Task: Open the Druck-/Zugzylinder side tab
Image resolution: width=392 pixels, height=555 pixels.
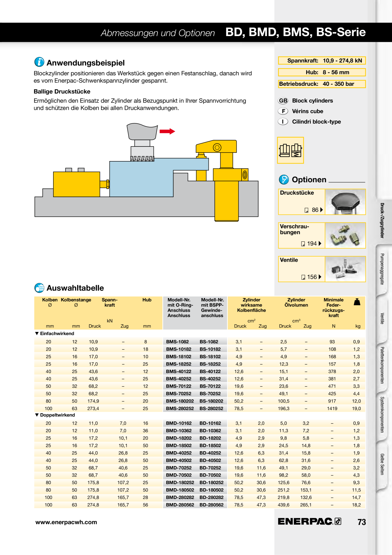Action: pos(382,221)
